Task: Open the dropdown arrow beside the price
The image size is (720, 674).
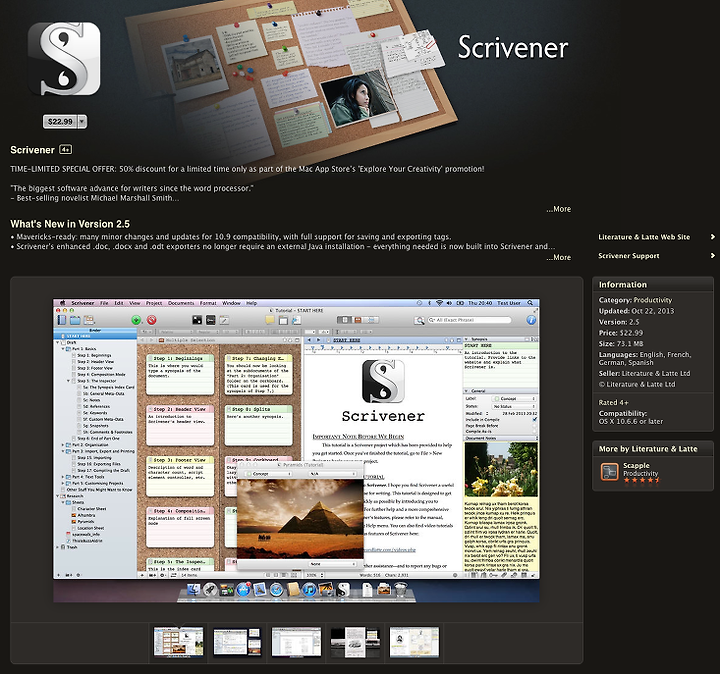Action: click(x=82, y=122)
